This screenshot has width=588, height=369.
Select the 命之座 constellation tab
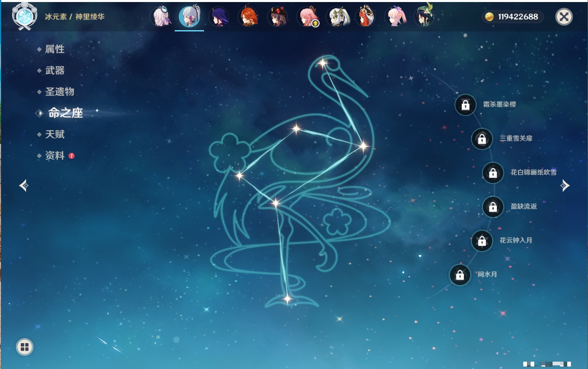point(65,113)
